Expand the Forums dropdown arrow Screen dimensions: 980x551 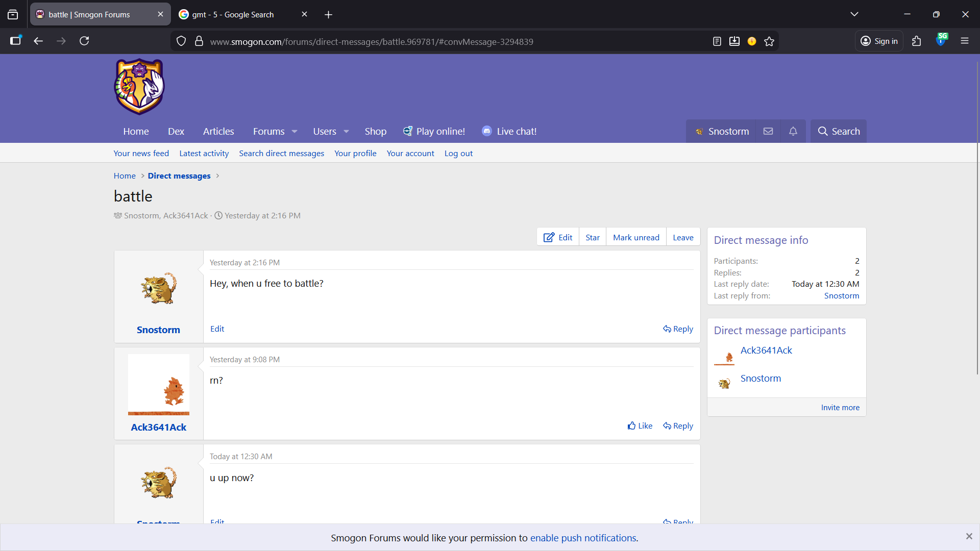295,132
